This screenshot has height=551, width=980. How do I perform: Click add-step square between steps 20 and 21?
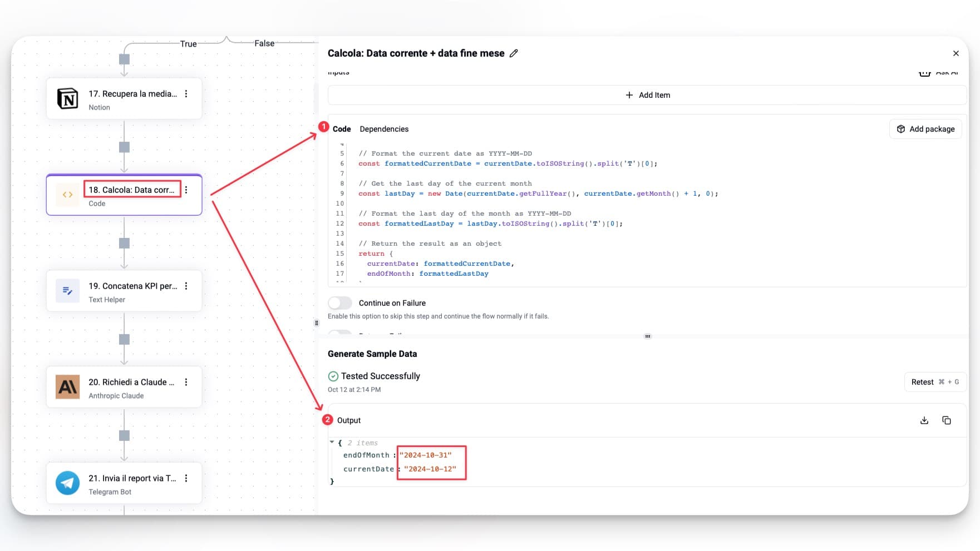125,435
